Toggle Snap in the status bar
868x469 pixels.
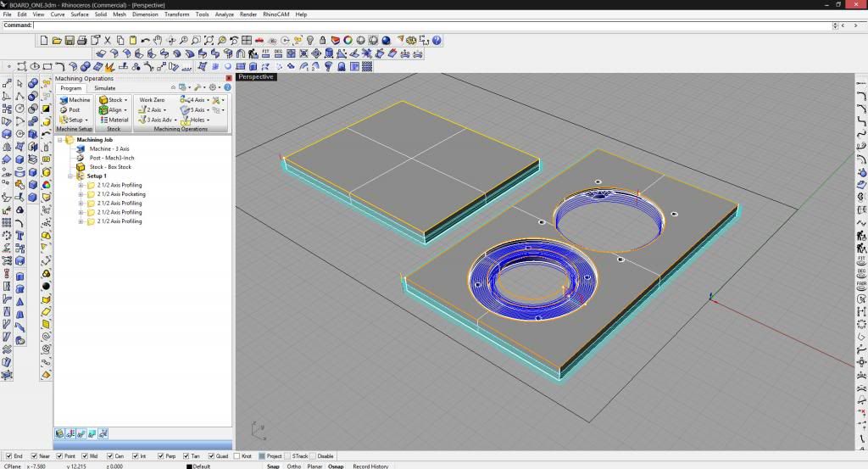coord(273,466)
